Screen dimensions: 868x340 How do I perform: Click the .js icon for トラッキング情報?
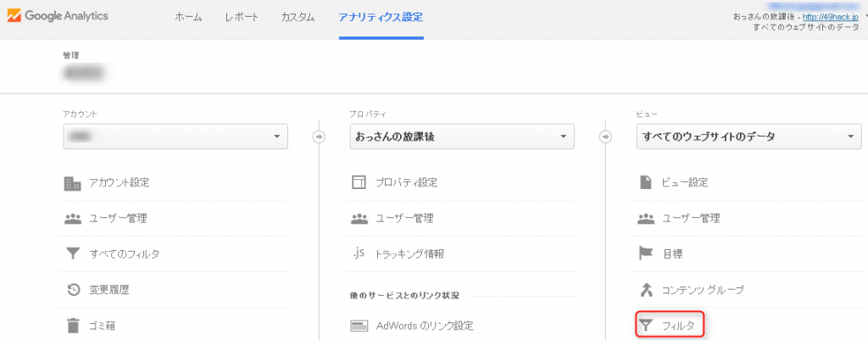pos(359,254)
